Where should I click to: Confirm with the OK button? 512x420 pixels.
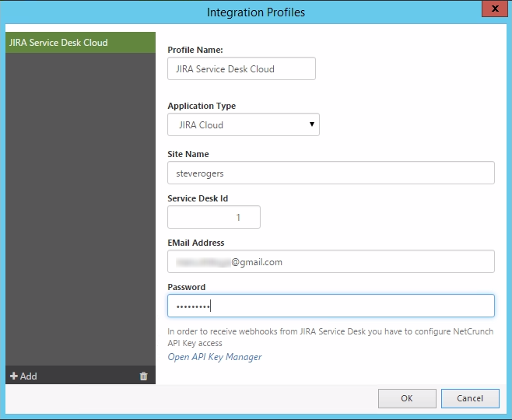tap(407, 398)
